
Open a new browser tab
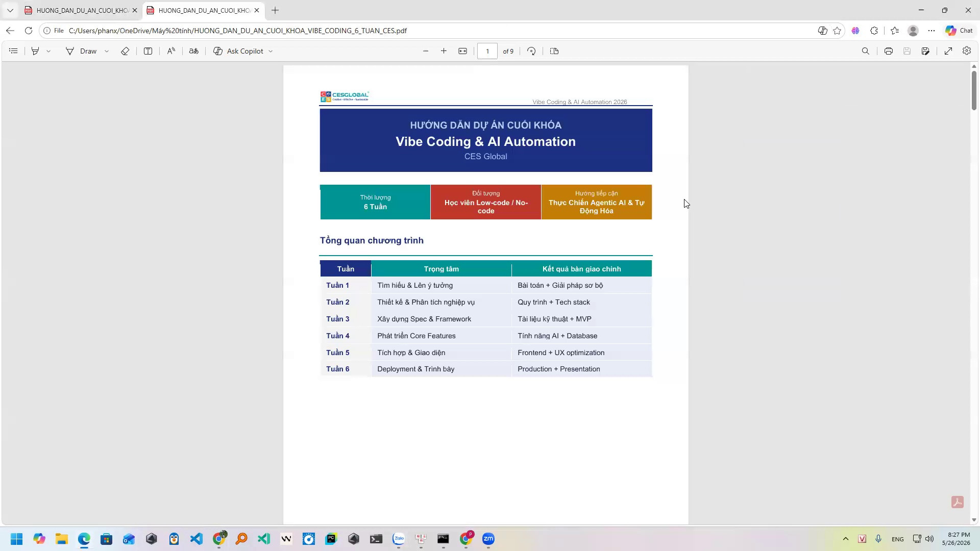[x=275, y=10]
